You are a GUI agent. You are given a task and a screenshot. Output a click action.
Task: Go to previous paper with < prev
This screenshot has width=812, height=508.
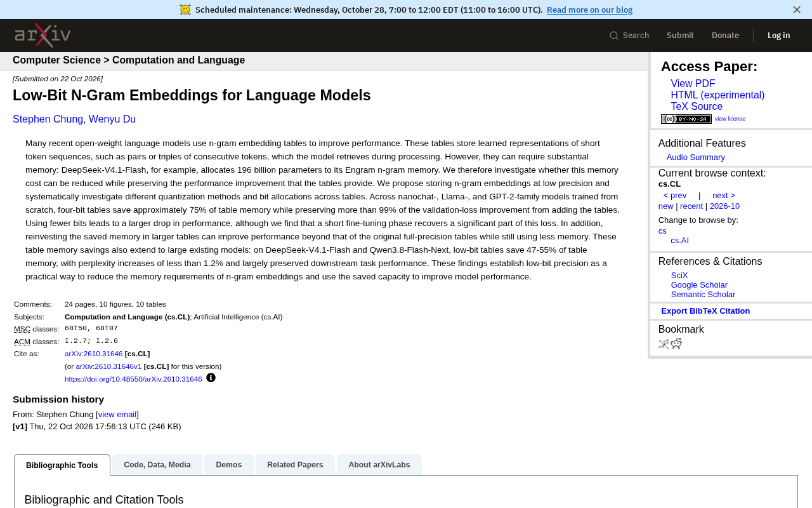(675, 196)
